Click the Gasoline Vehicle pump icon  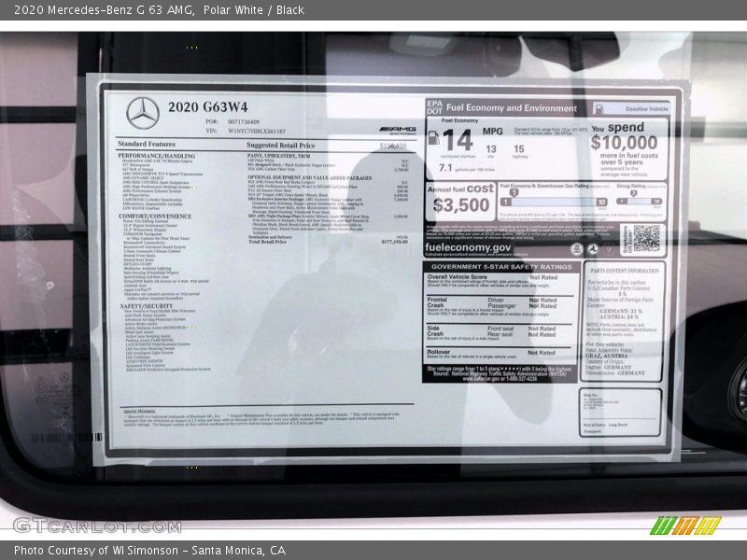click(599, 109)
